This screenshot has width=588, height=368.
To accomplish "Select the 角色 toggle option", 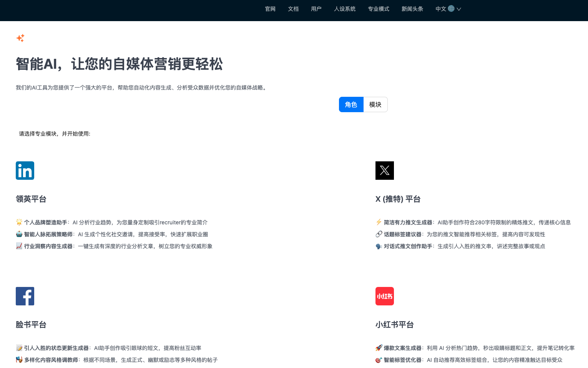I will pyautogui.click(x=351, y=104).
